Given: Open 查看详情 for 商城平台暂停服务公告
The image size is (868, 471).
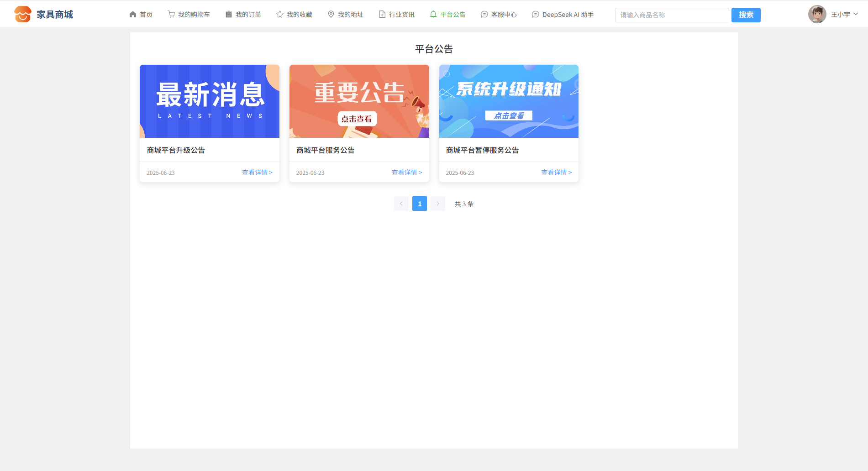Looking at the screenshot, I should 556,173.
